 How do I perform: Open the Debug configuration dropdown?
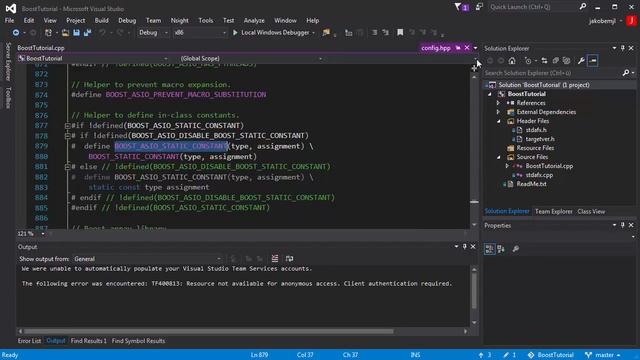point(153,33)
